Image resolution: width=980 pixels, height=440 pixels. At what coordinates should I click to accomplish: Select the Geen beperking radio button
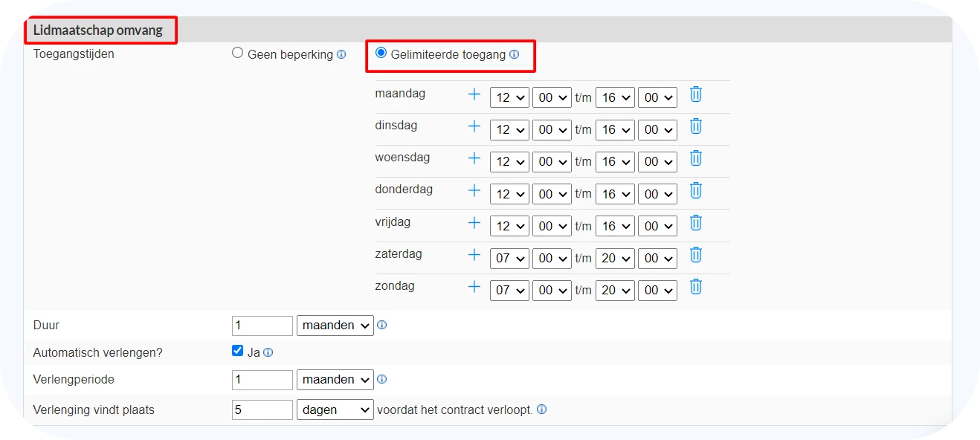pyautogui.click(x=238, y=53)
